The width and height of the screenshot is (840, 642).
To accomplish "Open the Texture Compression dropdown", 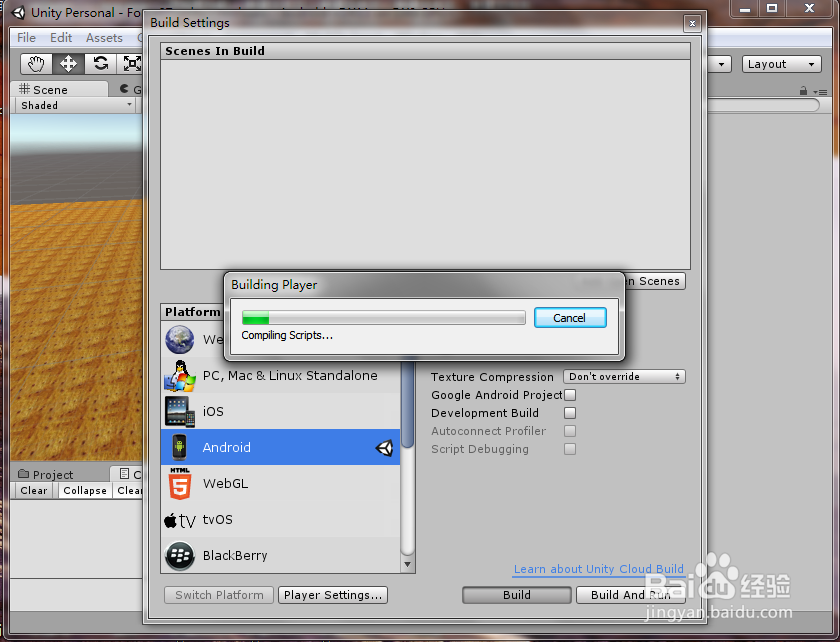I will click(x=624, y=377).
